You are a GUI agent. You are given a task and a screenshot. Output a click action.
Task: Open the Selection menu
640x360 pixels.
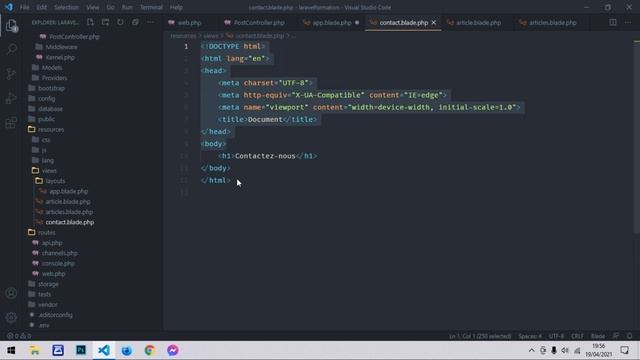pos(67,7)
